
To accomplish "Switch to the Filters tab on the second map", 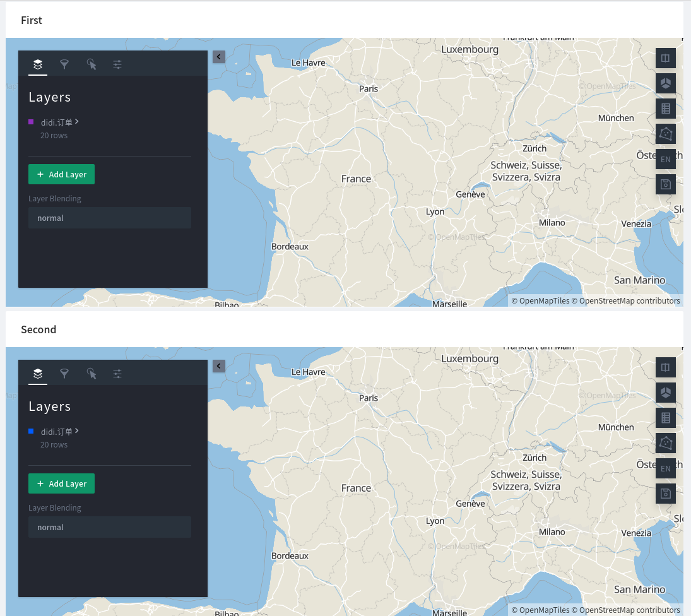I will [64, 374].
